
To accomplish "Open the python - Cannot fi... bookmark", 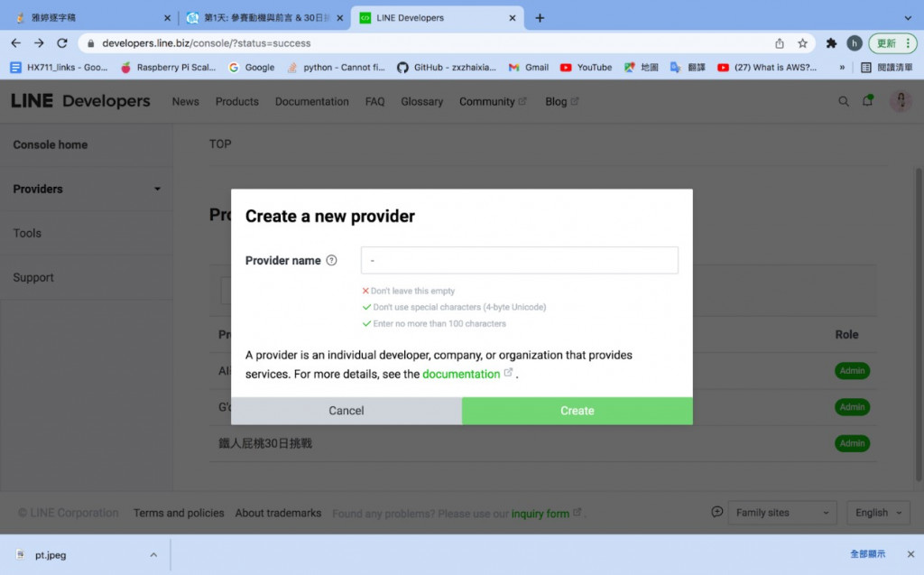I will coord(336,67).
